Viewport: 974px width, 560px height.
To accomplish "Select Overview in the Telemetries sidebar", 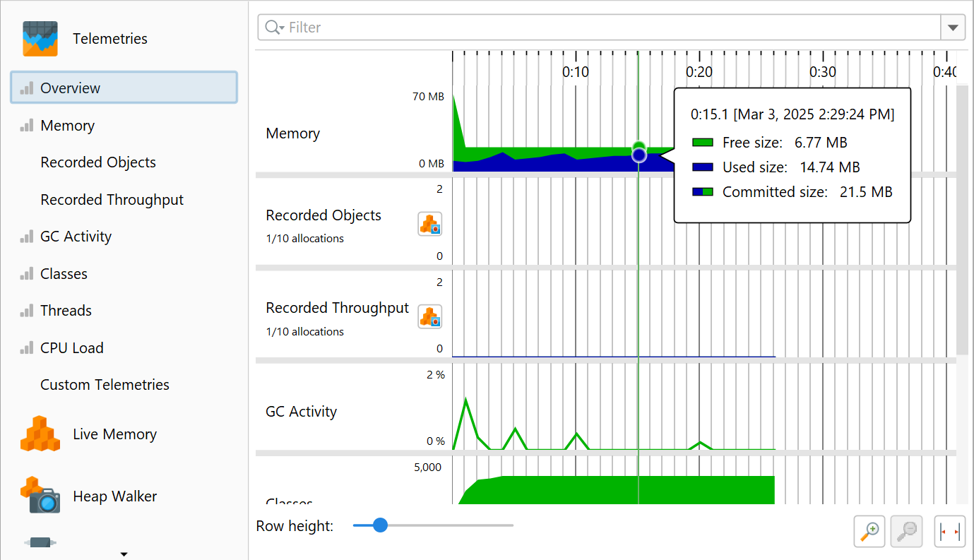I will tap(124, 88).
